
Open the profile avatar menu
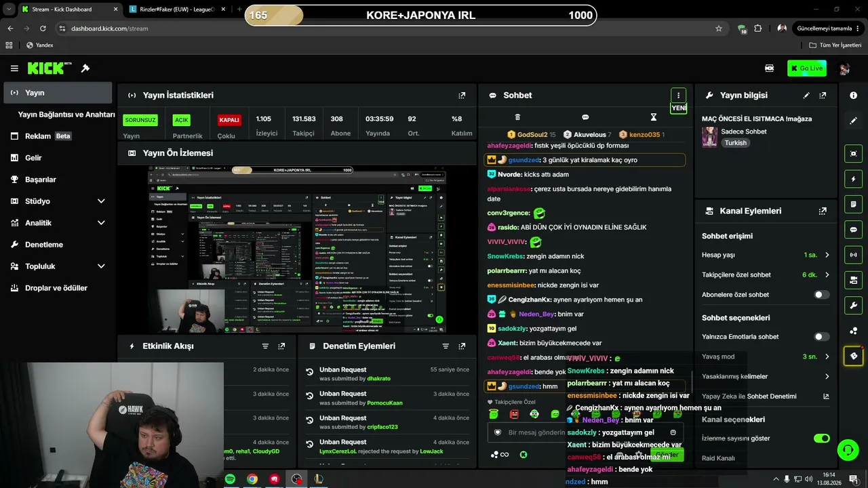point(844,68)
